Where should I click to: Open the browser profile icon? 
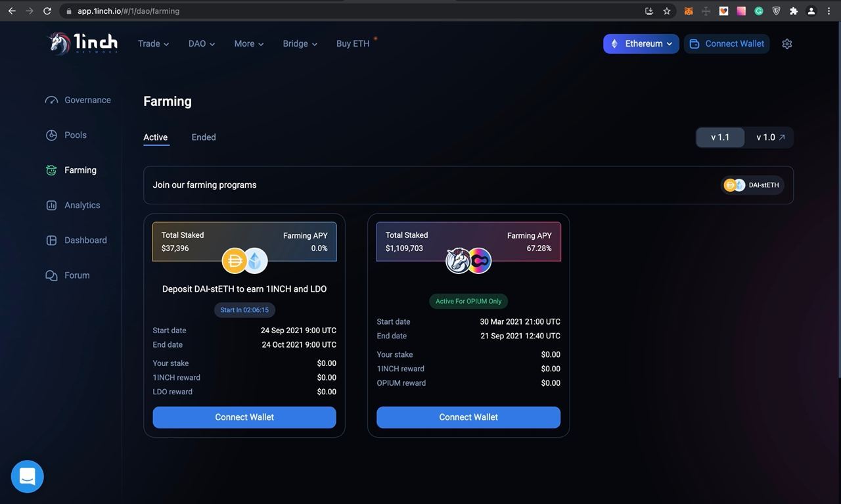click(811, 11)
